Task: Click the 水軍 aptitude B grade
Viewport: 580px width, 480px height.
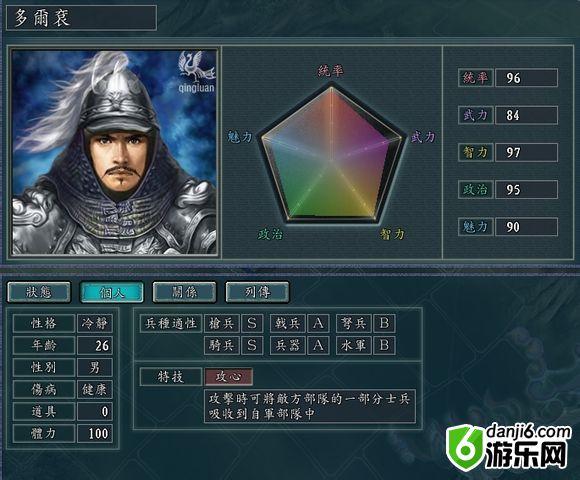Action: (384, 345)
